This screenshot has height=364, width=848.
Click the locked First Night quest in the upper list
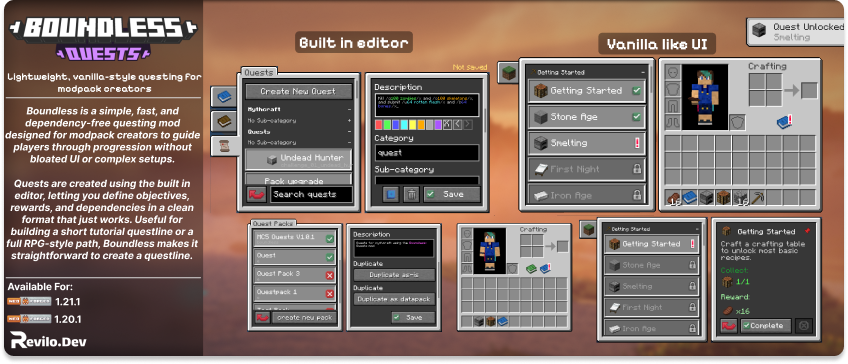click(x=587, y=169)
